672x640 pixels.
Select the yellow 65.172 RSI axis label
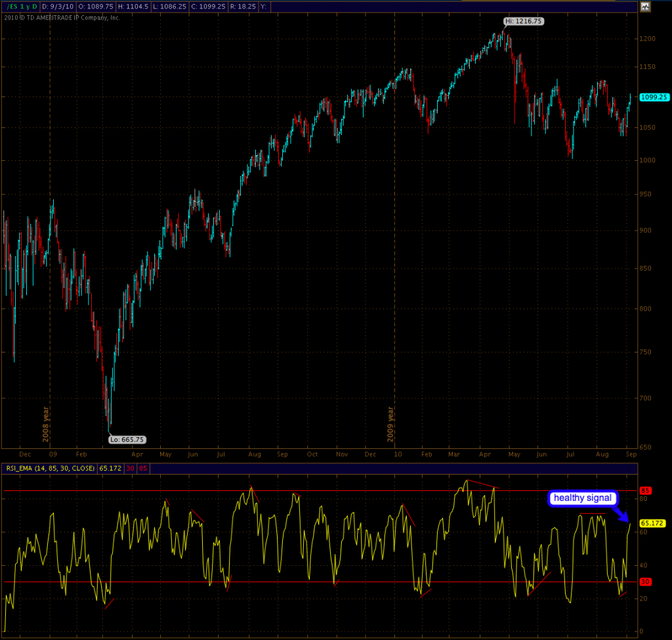pos(652,523)
